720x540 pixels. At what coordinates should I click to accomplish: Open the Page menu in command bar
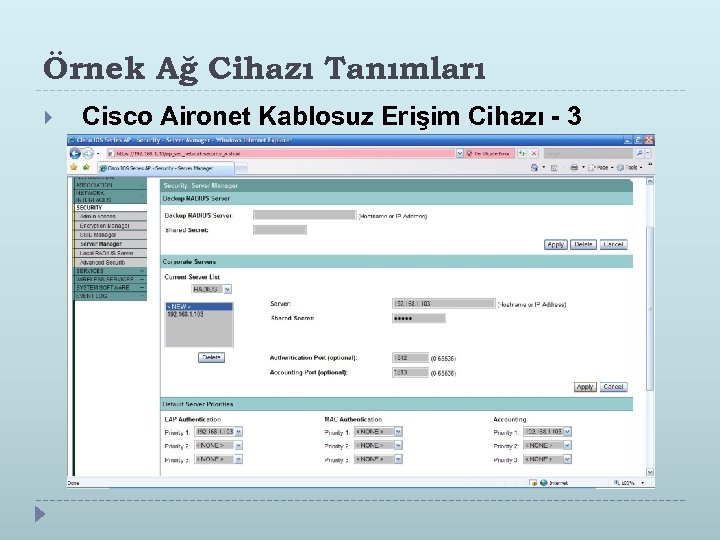click(600, 168)
